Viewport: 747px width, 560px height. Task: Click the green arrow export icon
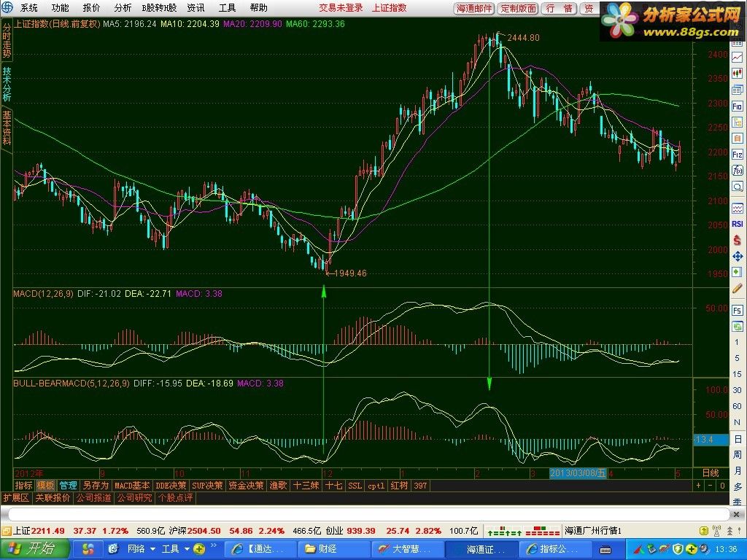click(x=737, y=273)
